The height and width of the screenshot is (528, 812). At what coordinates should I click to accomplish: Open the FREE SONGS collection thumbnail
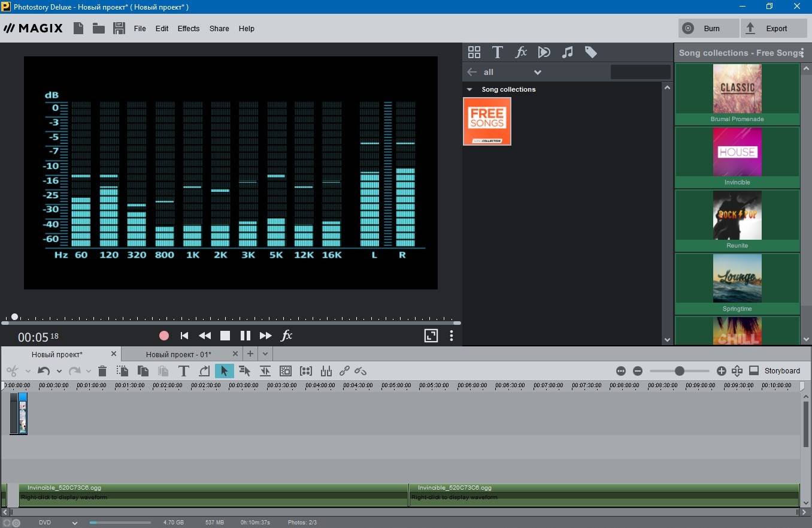pyautogui.click(x=487, y=121)
